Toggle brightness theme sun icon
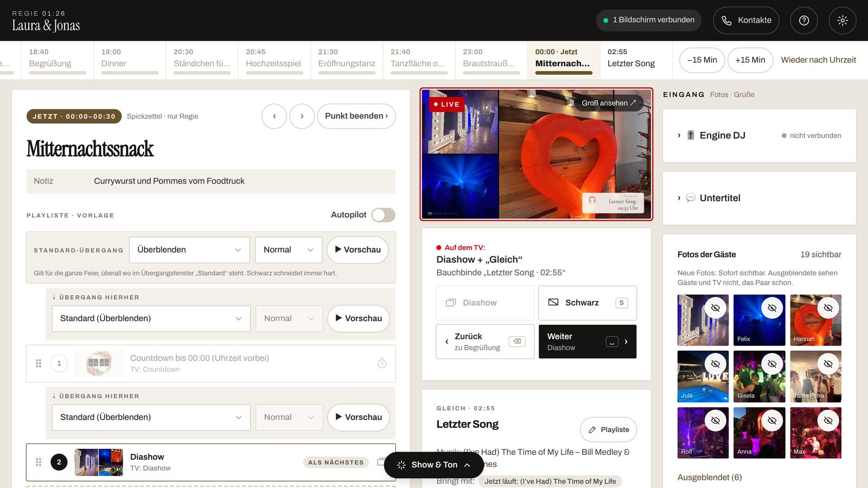This screenshot has height=488, width=868. [843, 20]
